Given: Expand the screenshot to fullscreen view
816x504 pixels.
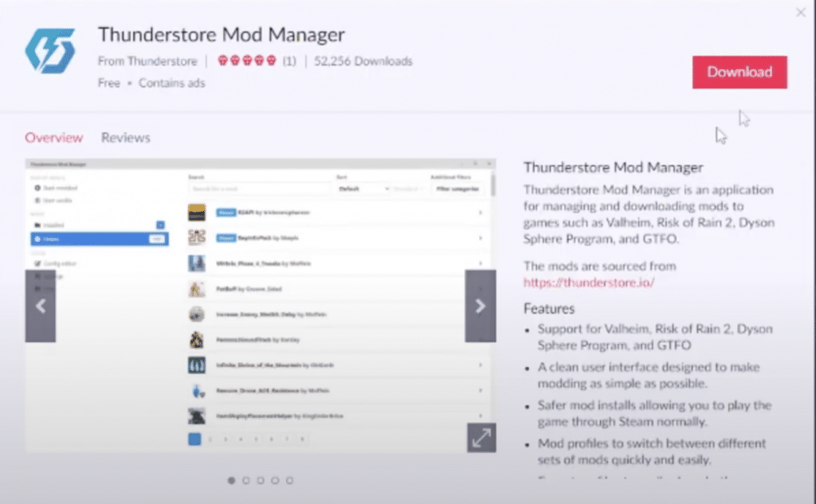Looking at the screenshot, I should click(x=481, y=437).
